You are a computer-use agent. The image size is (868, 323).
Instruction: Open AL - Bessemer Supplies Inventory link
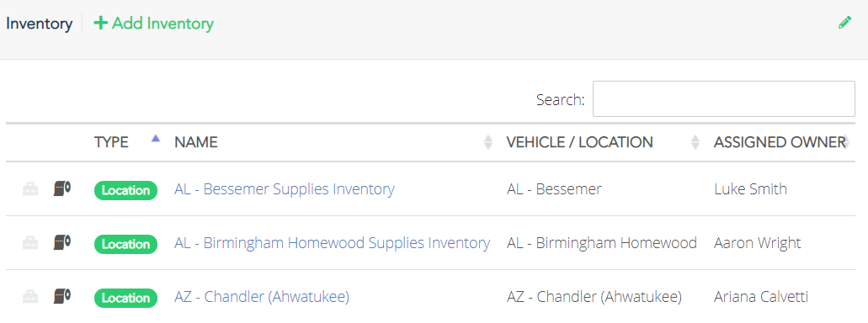285,189
